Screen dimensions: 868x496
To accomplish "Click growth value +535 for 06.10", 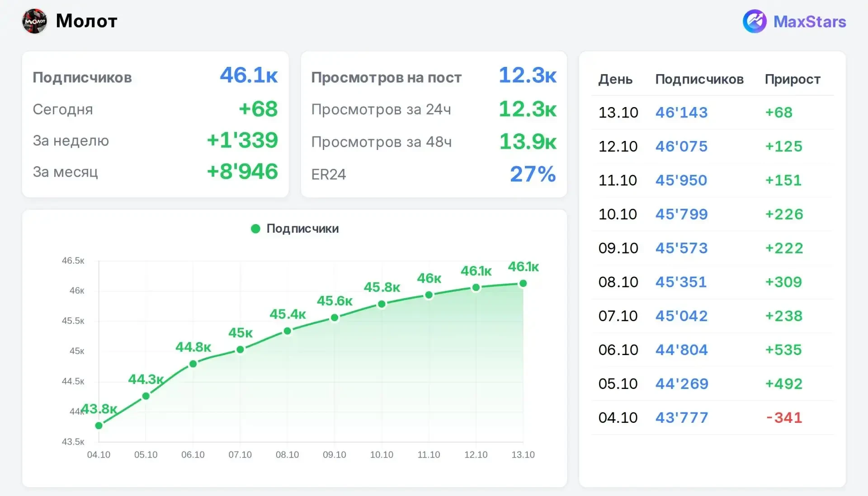I will (783, 349).
